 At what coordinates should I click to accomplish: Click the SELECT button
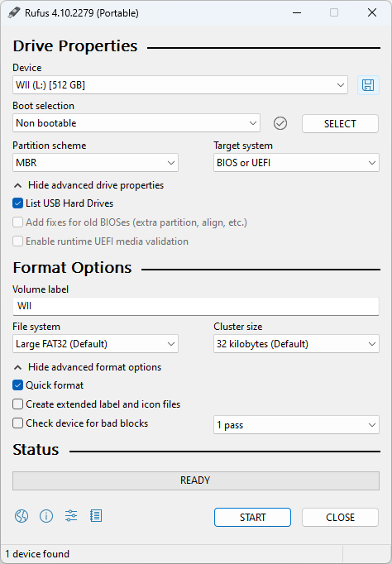coord(340,124)
